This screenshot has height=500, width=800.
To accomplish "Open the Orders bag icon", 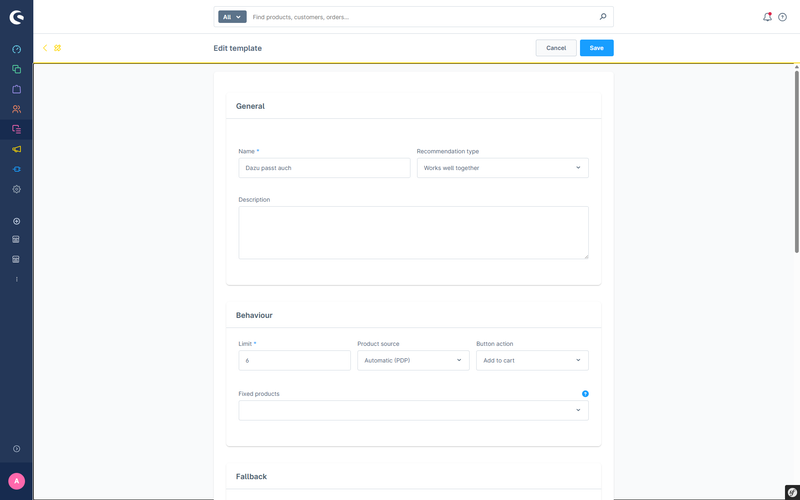I will (16, 89).
